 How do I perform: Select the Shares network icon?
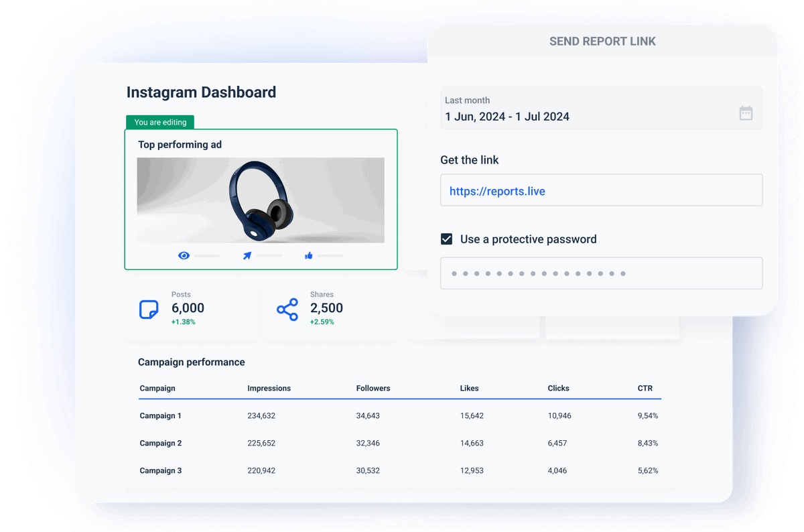pyautogui.click(x=287, y=309)
